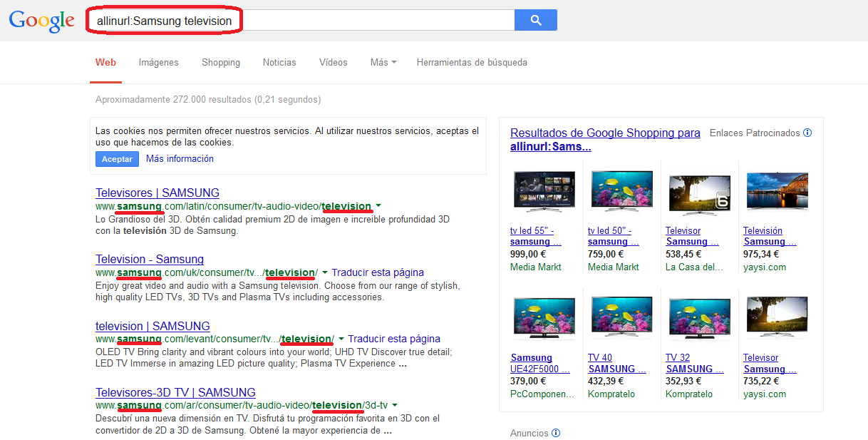868x440 pixels.
Task: Click the tv led 55" product thumbnail
Action: click(x=544, y=192)
